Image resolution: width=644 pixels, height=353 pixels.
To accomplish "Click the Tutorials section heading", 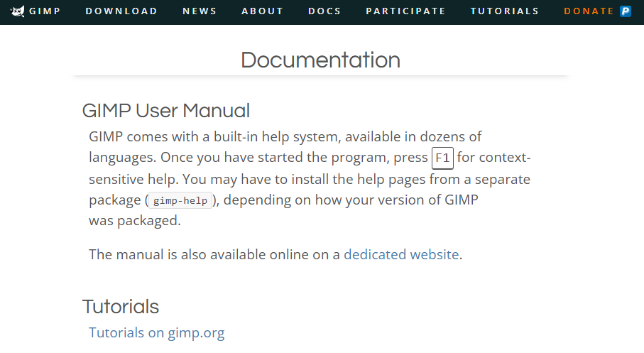I will (120, 307).
